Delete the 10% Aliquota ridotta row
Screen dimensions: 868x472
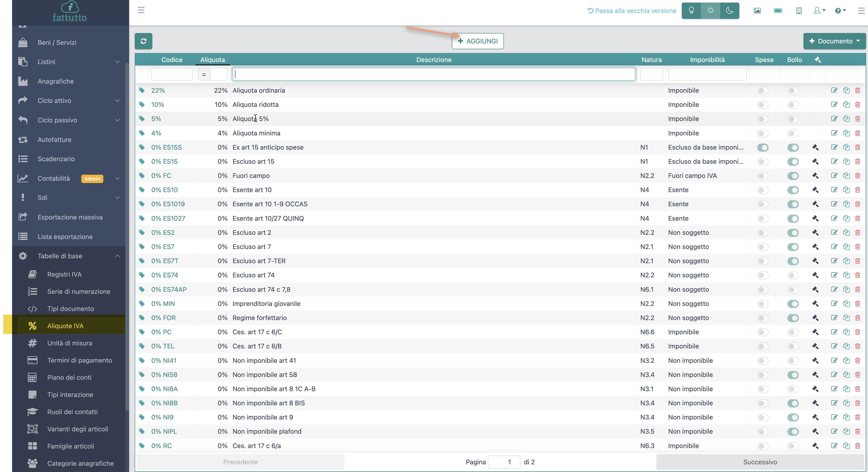pos(858,105)
